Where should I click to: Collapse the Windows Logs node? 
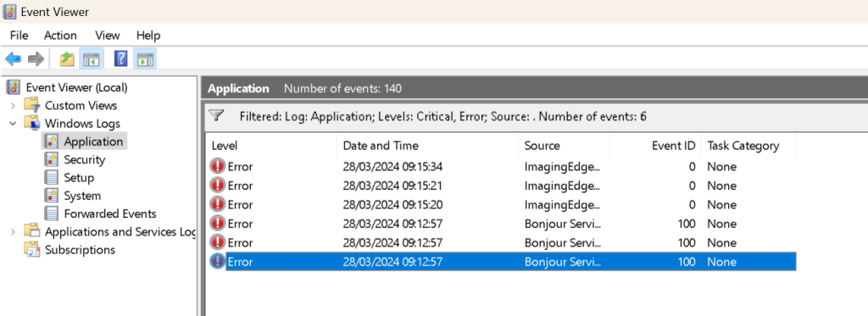(13, 124)
